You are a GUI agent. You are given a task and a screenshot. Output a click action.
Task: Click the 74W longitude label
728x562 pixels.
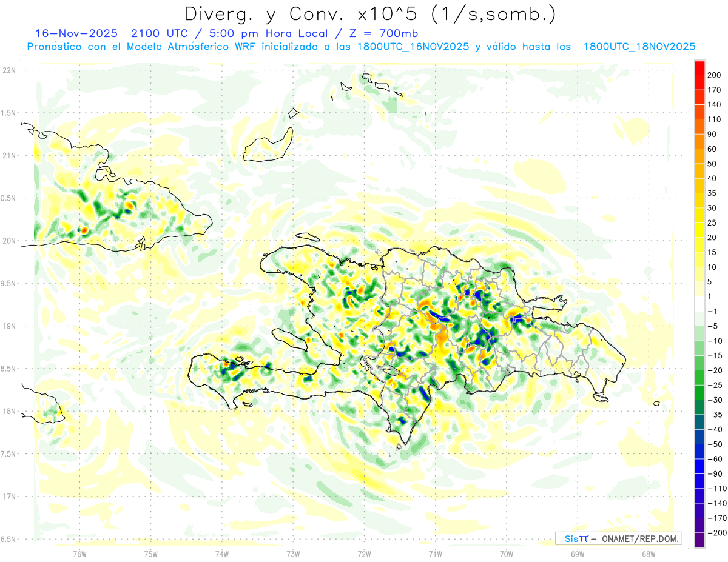point(222,554)
